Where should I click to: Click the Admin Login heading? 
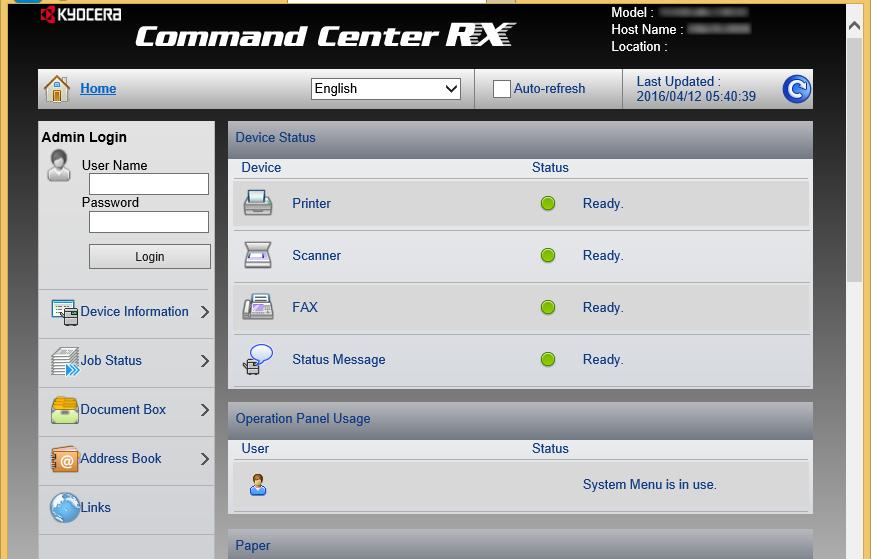coord(84,137)
